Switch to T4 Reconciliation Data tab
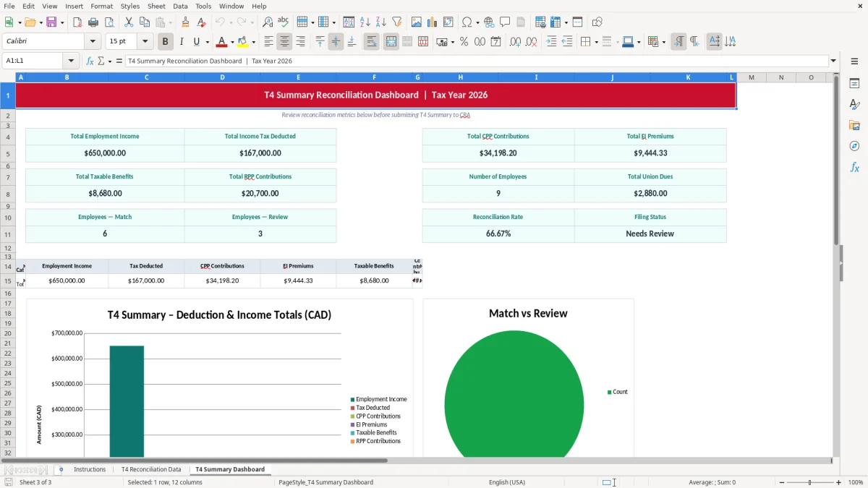Screen dimensions: 868x488 click(151, 469)
